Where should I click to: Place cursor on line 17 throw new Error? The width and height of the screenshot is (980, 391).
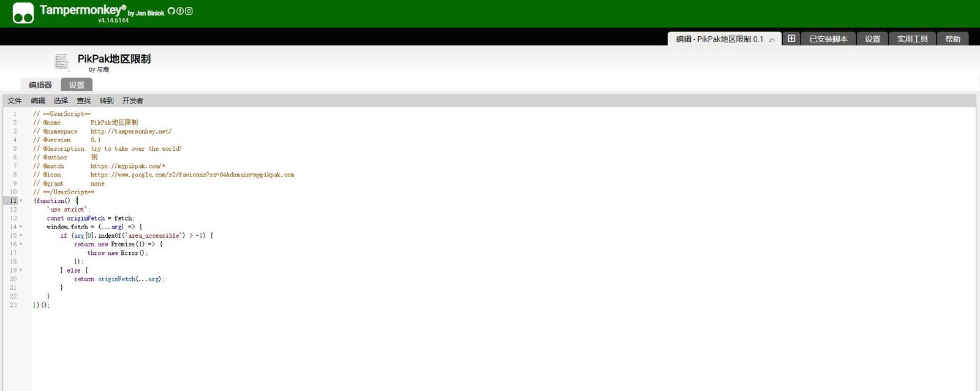[x=118, y=253]
